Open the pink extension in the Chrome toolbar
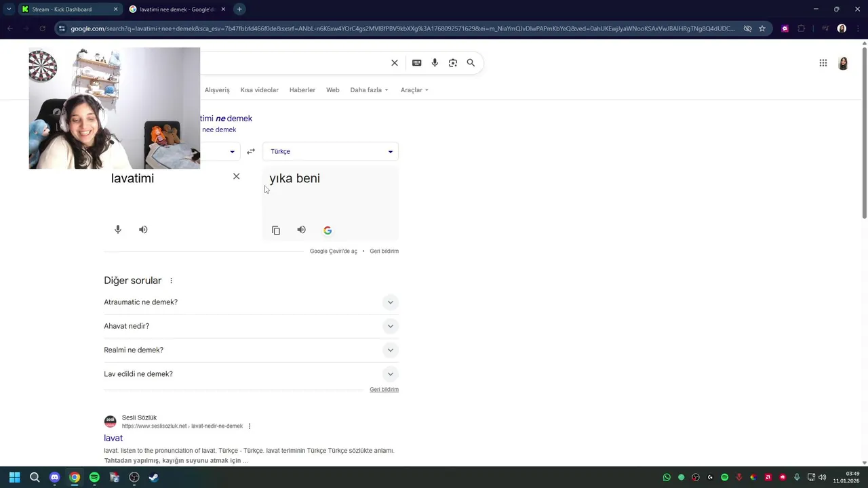 click(x=785, y=28)
